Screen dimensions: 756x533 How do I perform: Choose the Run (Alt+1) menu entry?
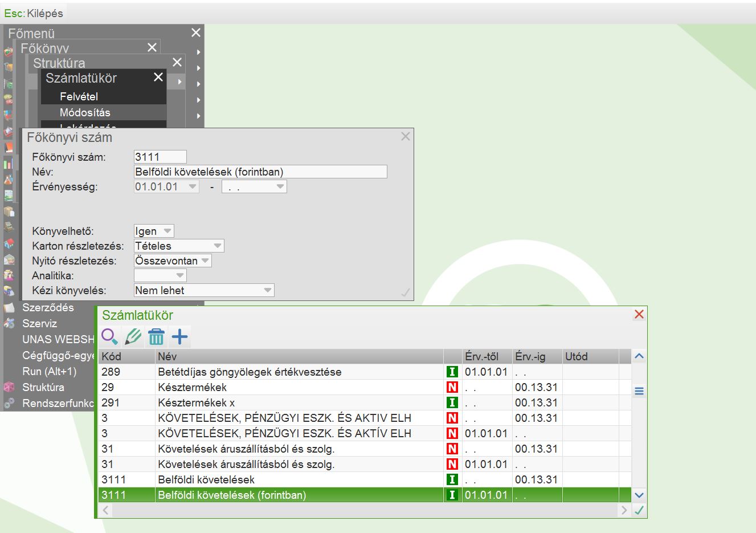(x=49, y=371)
